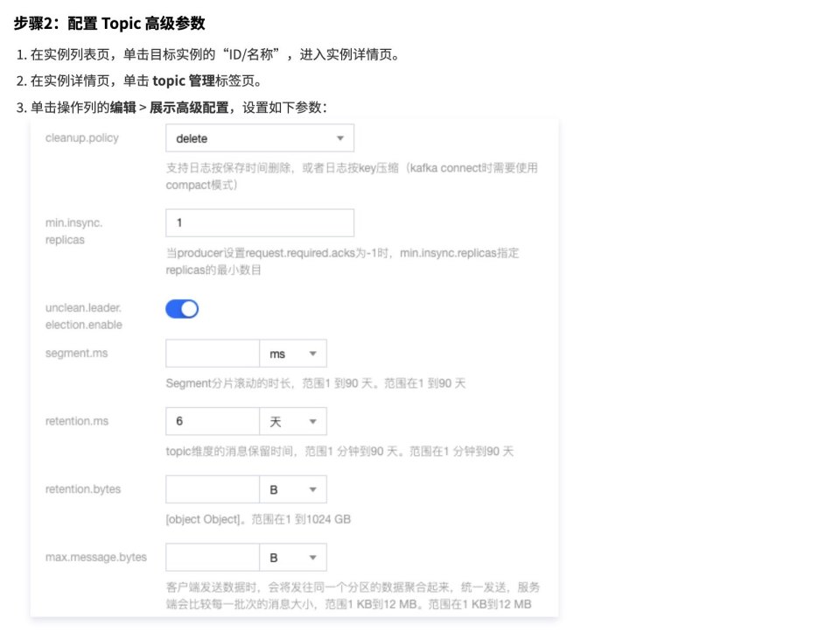The width and height of the screenshot is (840, 632).
Task: Toggle the unclean.leader.election.enable switch
Action: click(182, 309)
